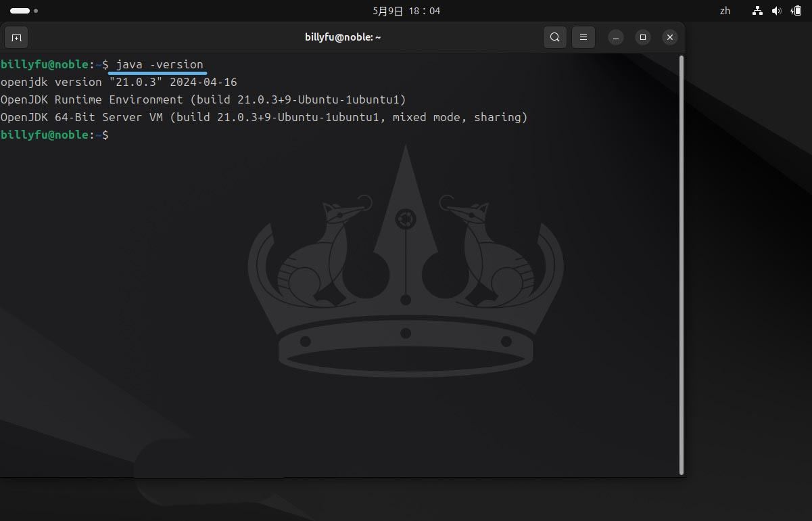Click the OpenJDK Runtime Environment output line
812x521 pixels.
(203, 99)
